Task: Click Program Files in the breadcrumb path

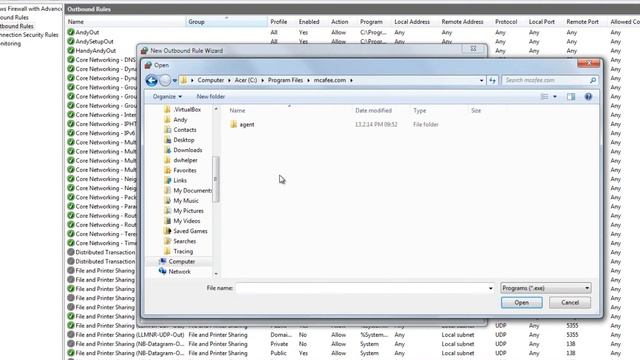Action: [x=285, y=80]
